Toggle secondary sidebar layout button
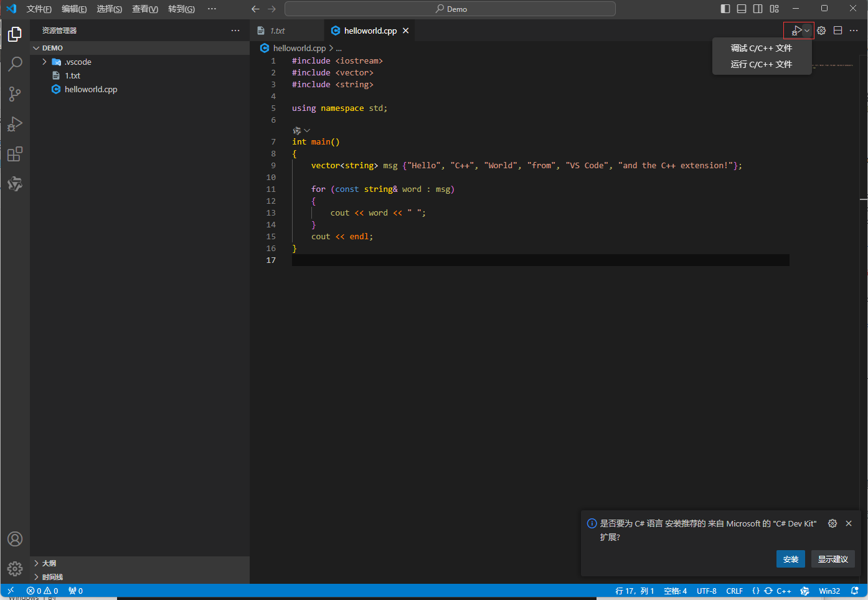Image resolution: width=868 pixels, height=600 pixels. pos(758,9)
